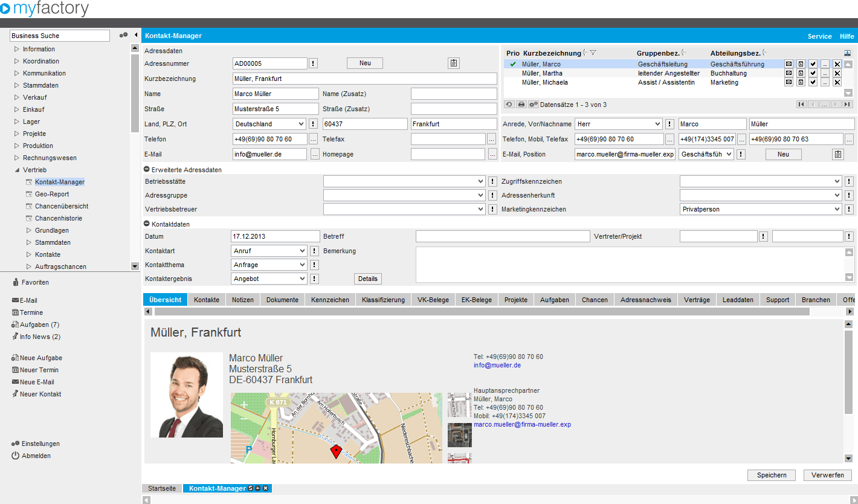
Task: Click the Speichern button
Action: pos(772,475)
